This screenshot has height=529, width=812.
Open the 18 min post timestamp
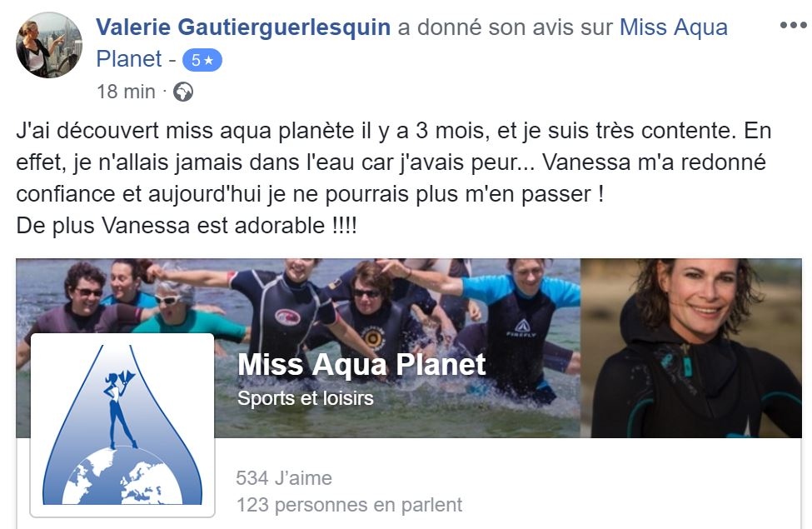pos(126,92)
